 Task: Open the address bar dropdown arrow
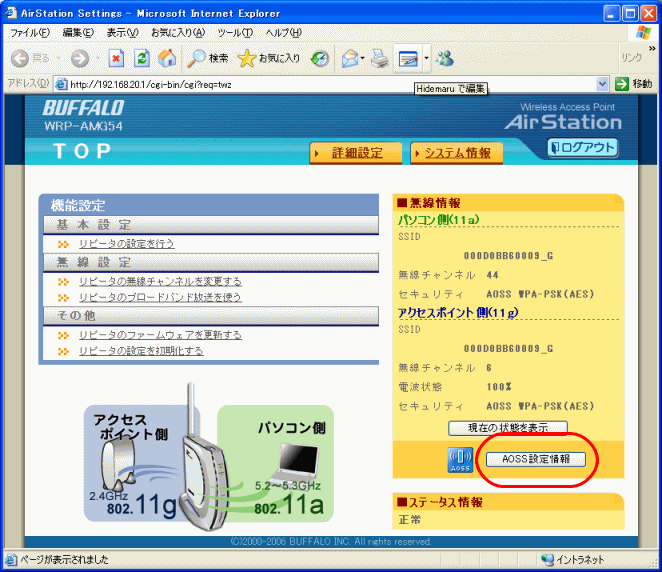click(602, 84)
